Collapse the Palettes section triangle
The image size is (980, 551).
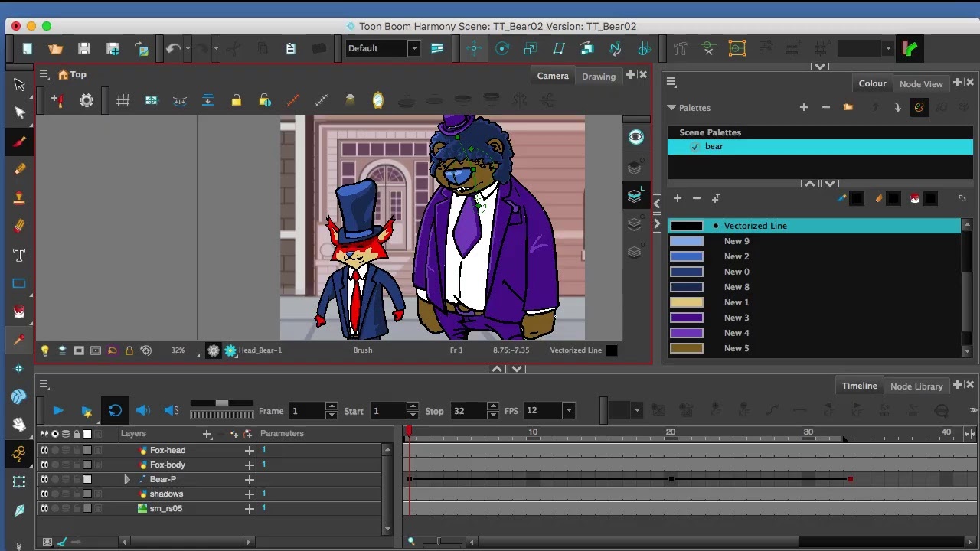pyautogui.click(x=671, y=108)
